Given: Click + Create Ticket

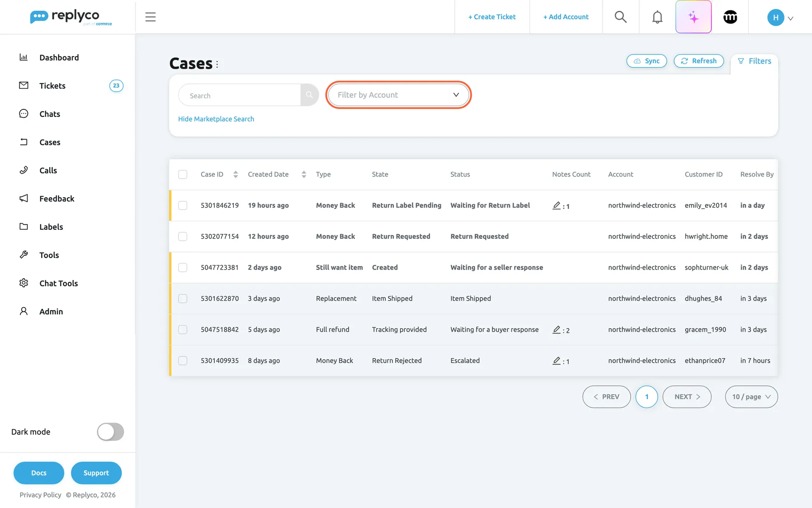Looking at the screenshot, I should 492,17.
